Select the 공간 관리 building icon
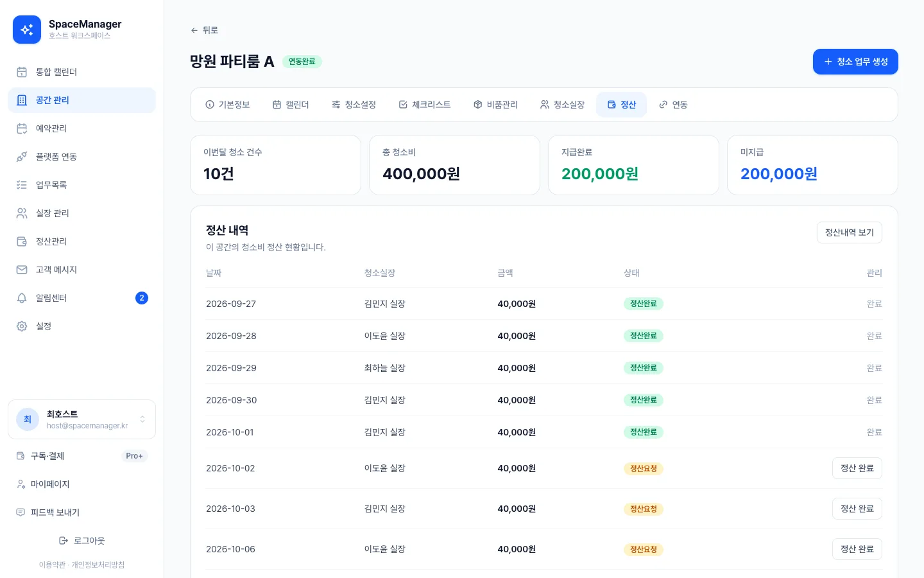Viewport: 924px width, 578px height. pyautogui.click(x=22, y=100)
